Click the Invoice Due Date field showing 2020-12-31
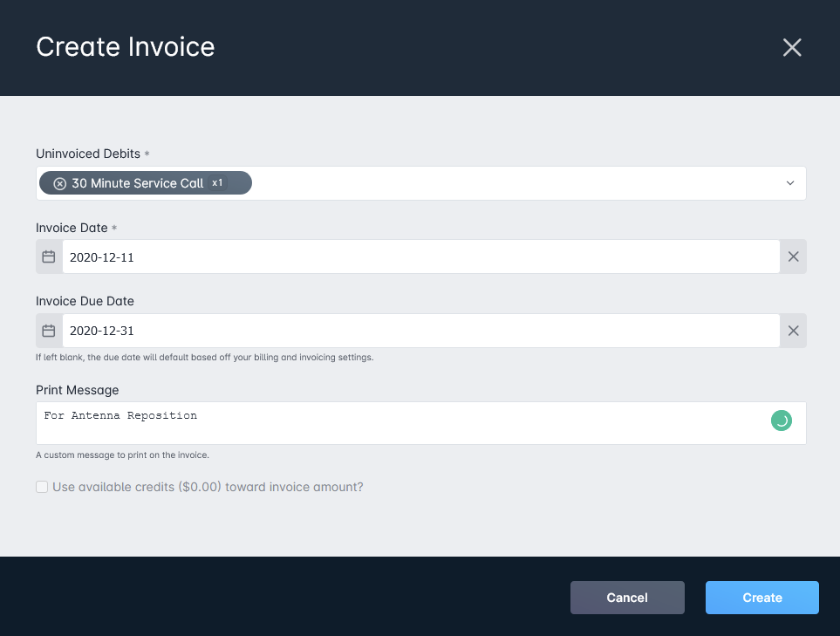This screenshot has height=636, width=840. [x=421, y=331]
